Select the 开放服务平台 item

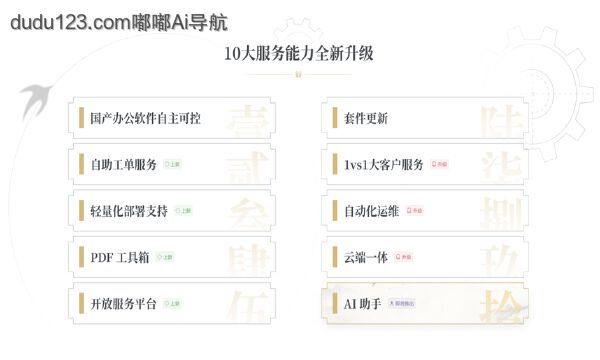[x=172, y=303]
